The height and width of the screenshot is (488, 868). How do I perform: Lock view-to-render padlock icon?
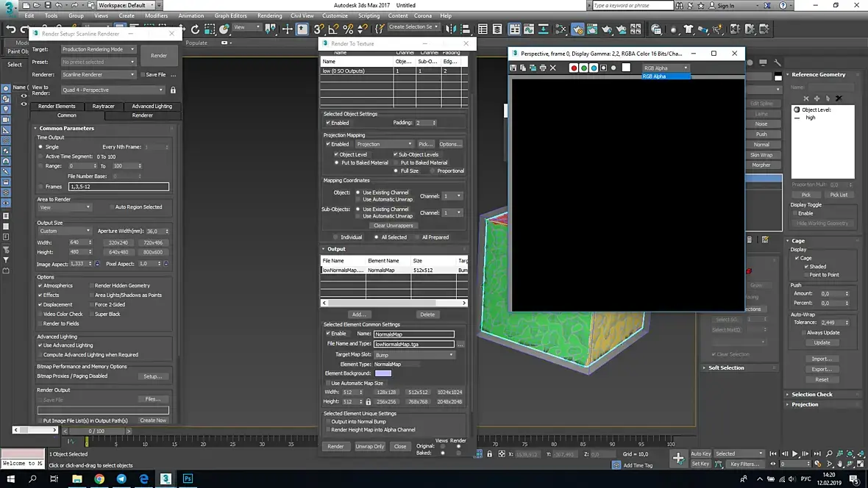point(173,90)
